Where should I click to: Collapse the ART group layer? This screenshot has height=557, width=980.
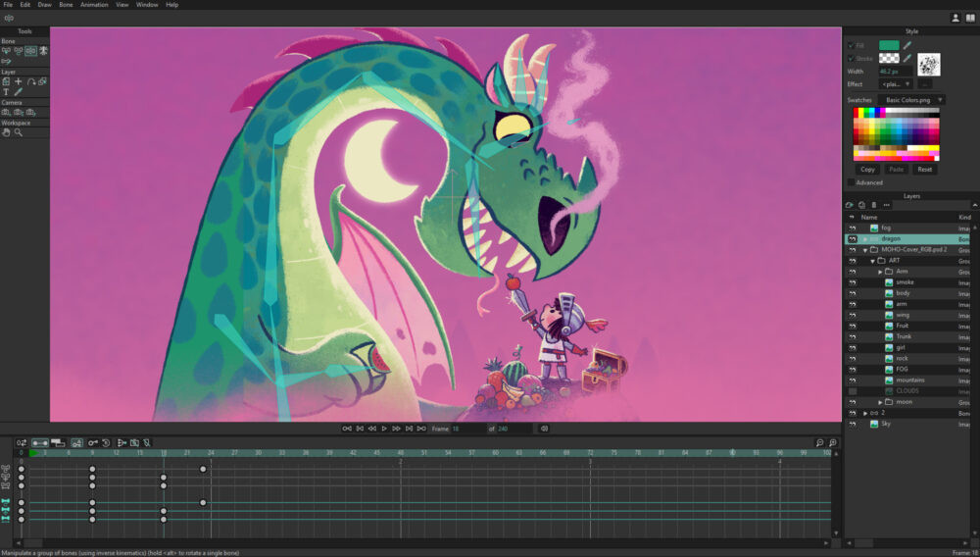(872, 261)
